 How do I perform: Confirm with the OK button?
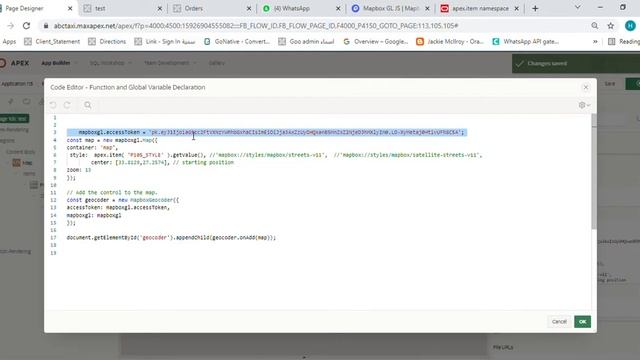(x=582, y=322)
